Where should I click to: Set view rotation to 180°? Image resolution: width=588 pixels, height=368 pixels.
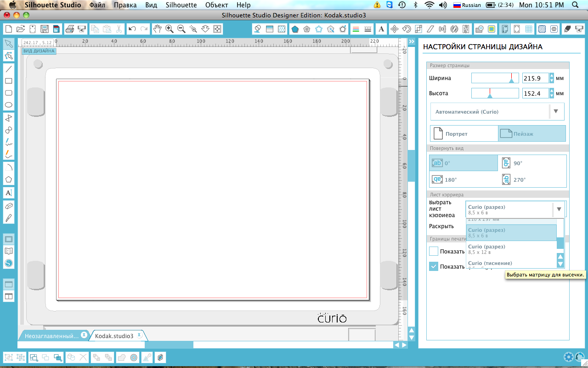pyautogui.click(x=464, y=179)
